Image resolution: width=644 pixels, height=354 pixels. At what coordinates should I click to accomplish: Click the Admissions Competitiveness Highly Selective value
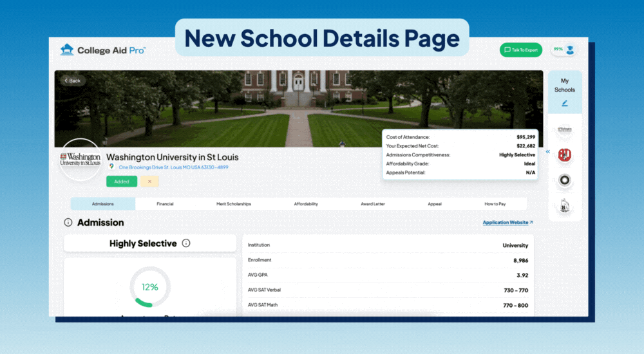coord(517,155)
